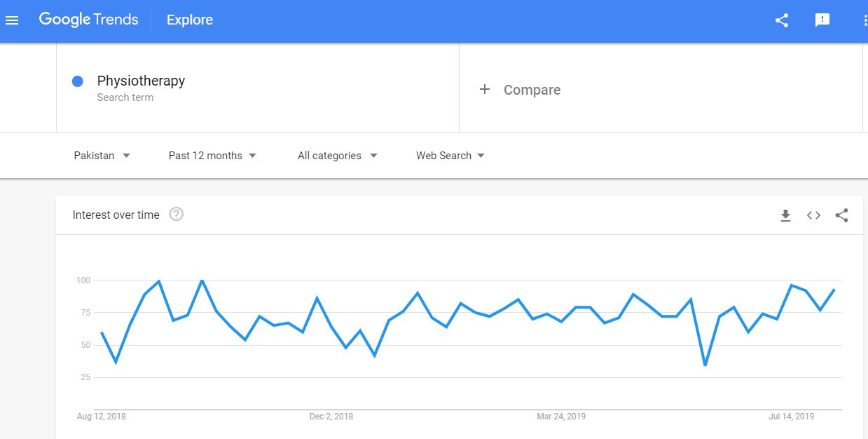Open the vertical dots apps menu

coord(865,20)
